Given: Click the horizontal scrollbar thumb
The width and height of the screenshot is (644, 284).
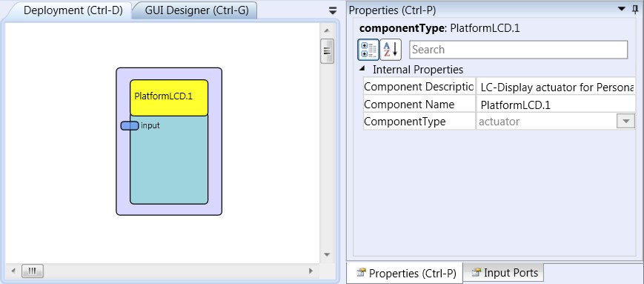Looking at the screenshot, I should coord(33,271).
